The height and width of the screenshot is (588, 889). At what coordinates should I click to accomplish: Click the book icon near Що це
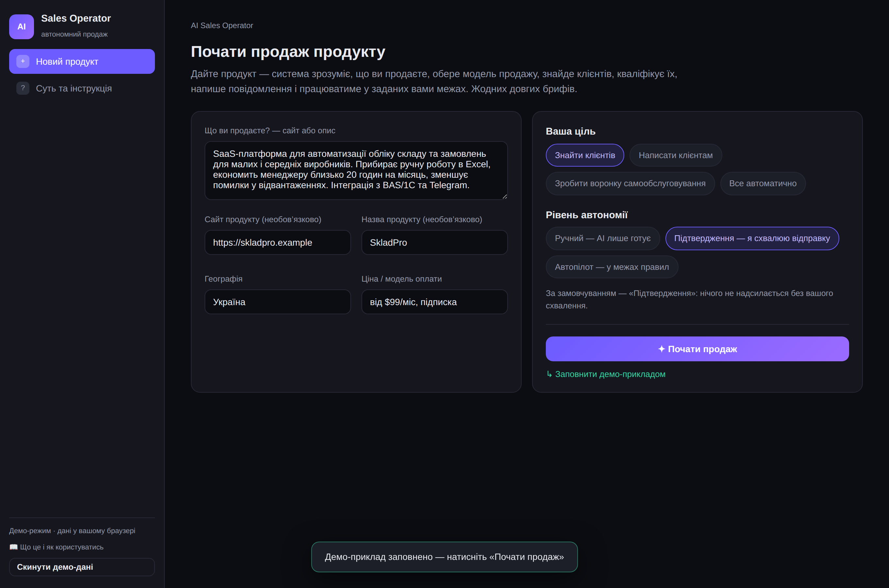click(13, 547)
